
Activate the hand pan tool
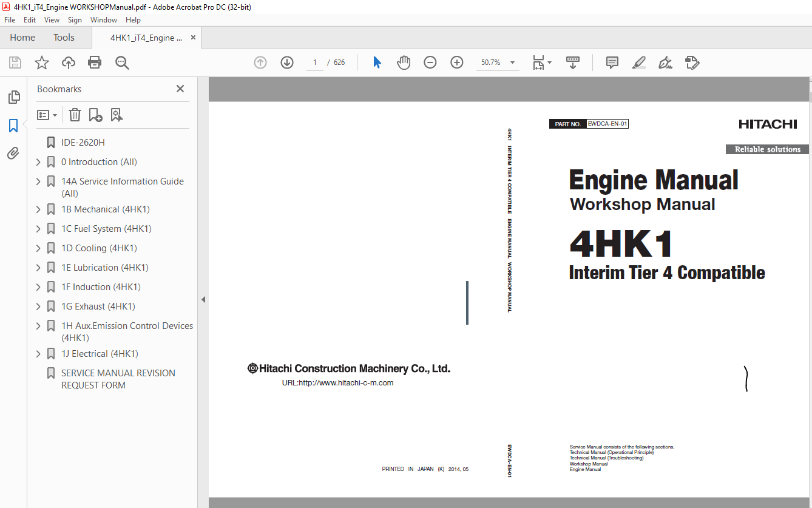[404, 63]
